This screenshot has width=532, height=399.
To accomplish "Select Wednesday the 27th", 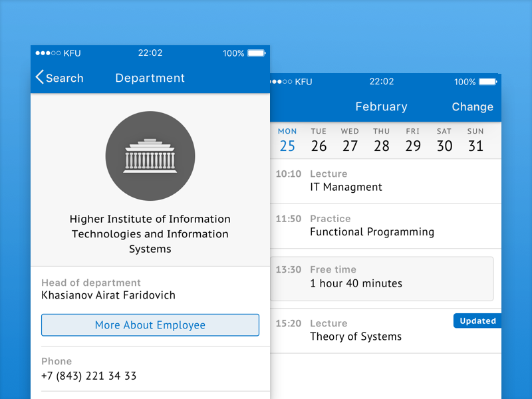I will [350, 140].
